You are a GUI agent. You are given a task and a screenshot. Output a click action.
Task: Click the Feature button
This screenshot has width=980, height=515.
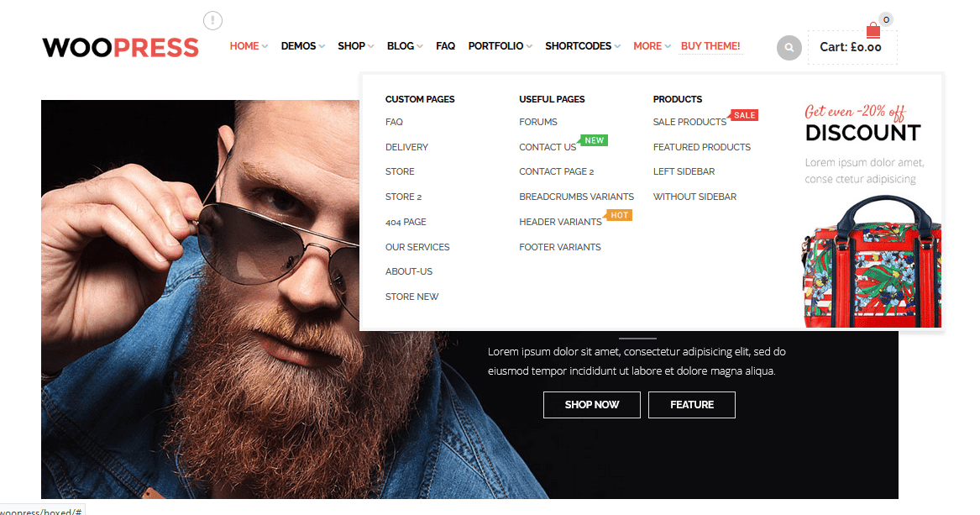692,405
